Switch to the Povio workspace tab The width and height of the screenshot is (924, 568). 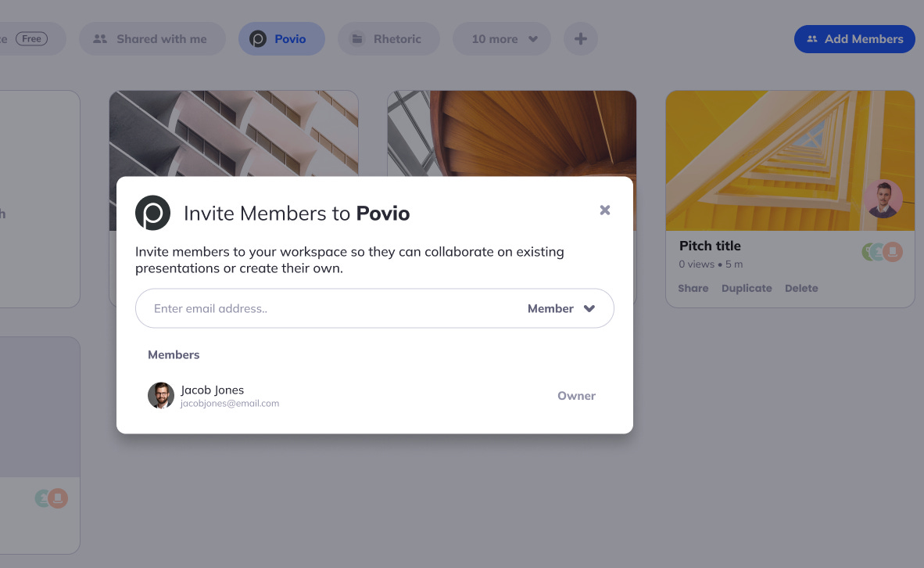point(281,39)
